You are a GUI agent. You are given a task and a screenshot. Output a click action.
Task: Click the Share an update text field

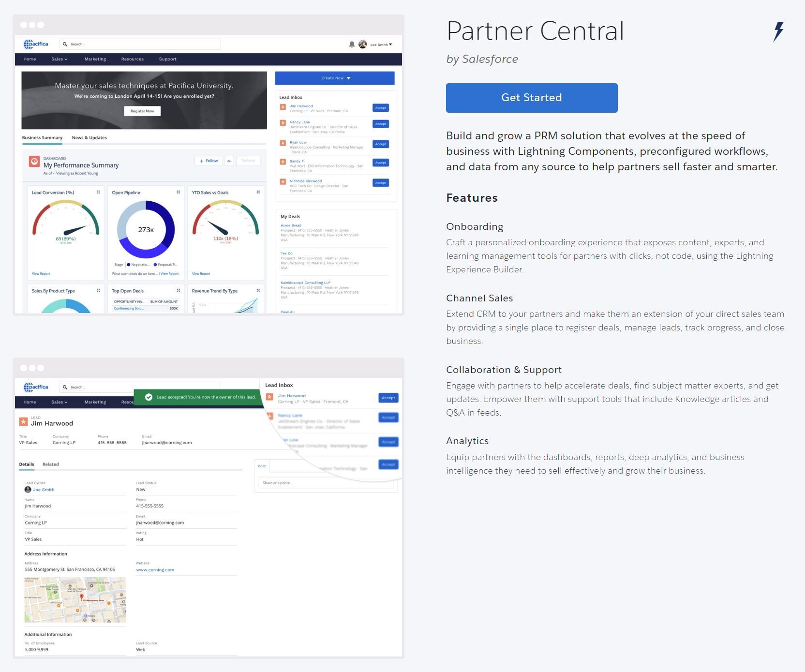point(325,483)
